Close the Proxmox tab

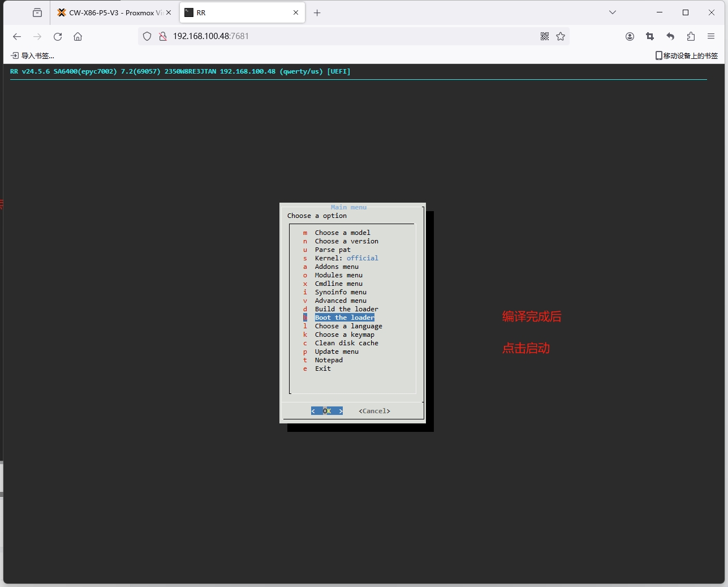click(x=169, y=12)
